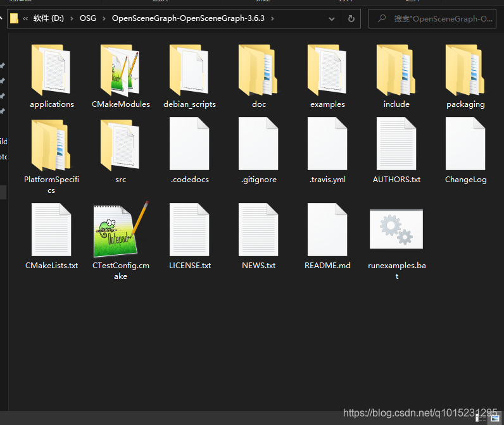Click the search box for OpenSceneGraph folder

click(432, 18)
